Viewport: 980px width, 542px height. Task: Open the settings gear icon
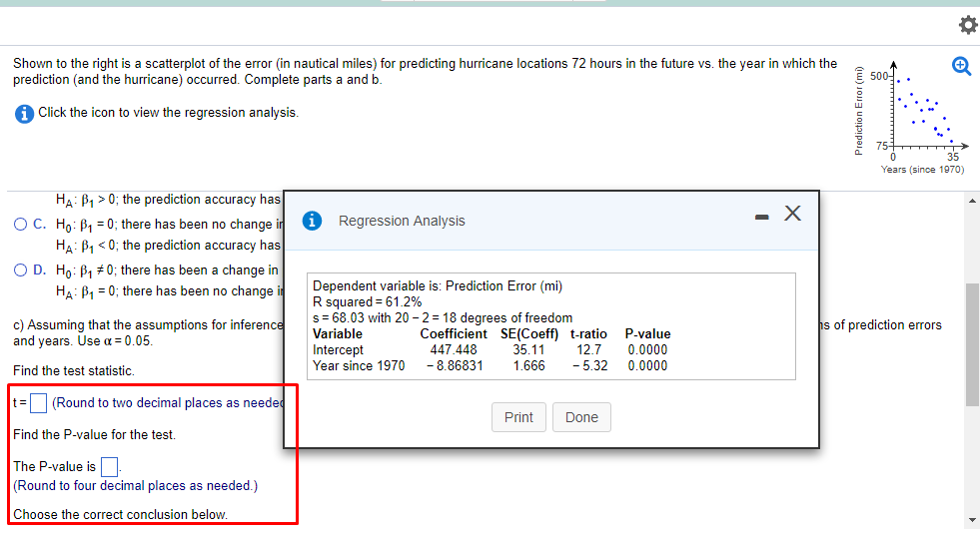click(x=967, y=25)
